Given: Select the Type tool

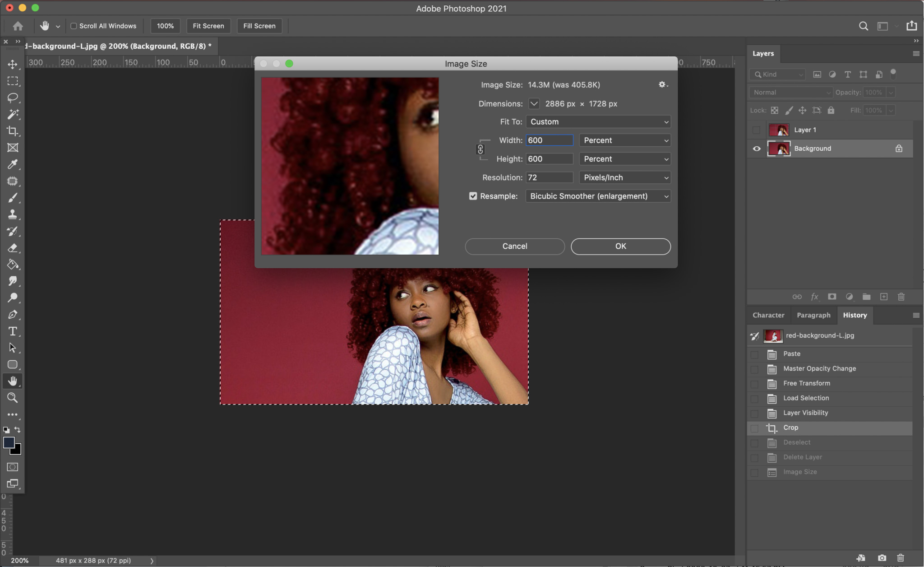Looking at the screenshot, I should click(x=12, y=331).
